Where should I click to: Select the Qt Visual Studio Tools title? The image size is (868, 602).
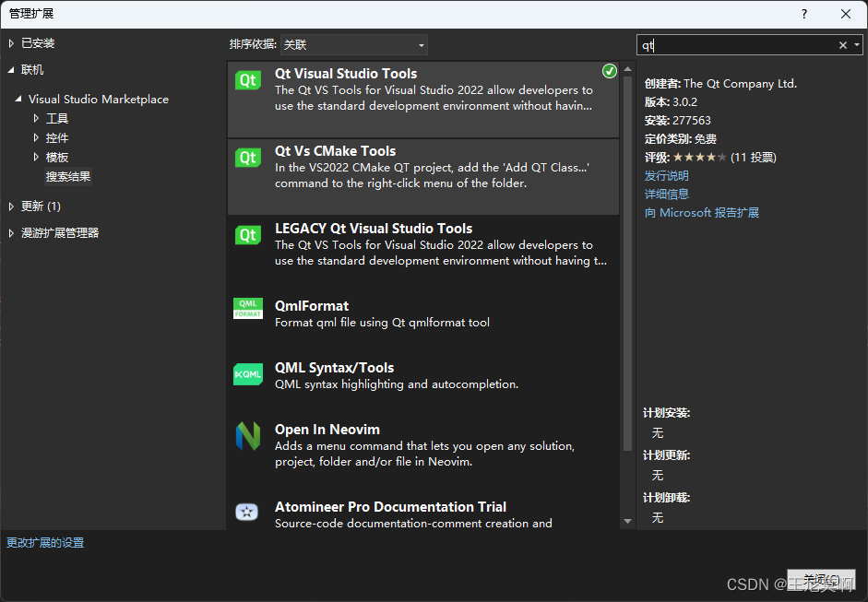(x=346, y=74)
